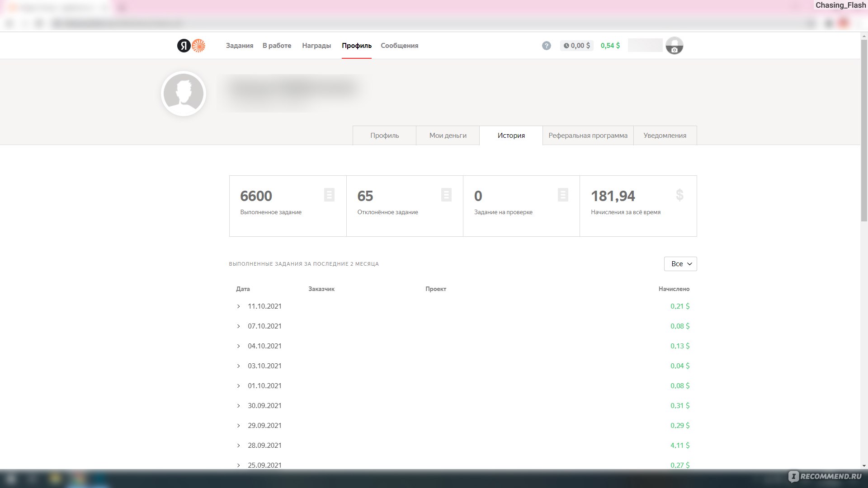
Task: Click the 0,29 $ amount
Action: coord(680,426)
